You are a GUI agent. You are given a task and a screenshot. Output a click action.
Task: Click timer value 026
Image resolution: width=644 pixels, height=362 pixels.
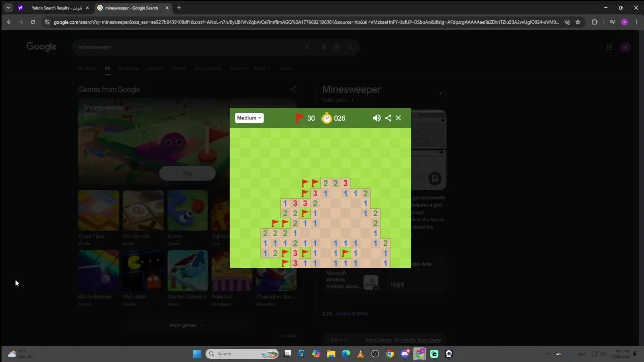[x=340, y=118]
